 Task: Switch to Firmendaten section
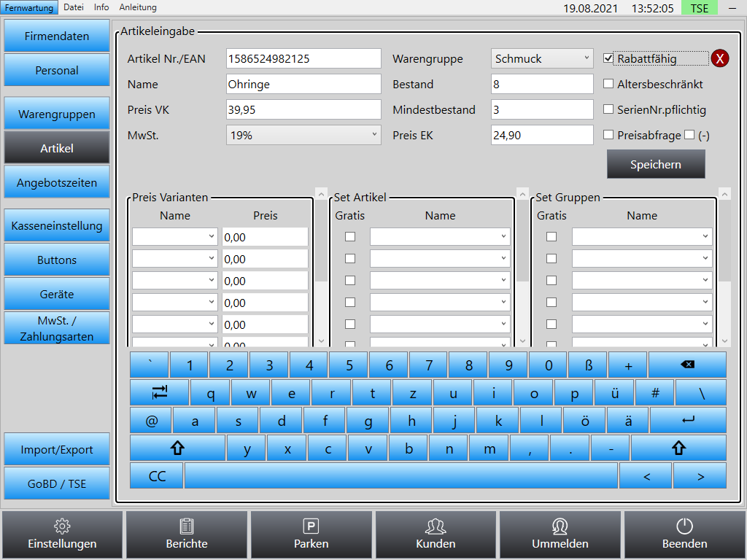pos(57,36)
